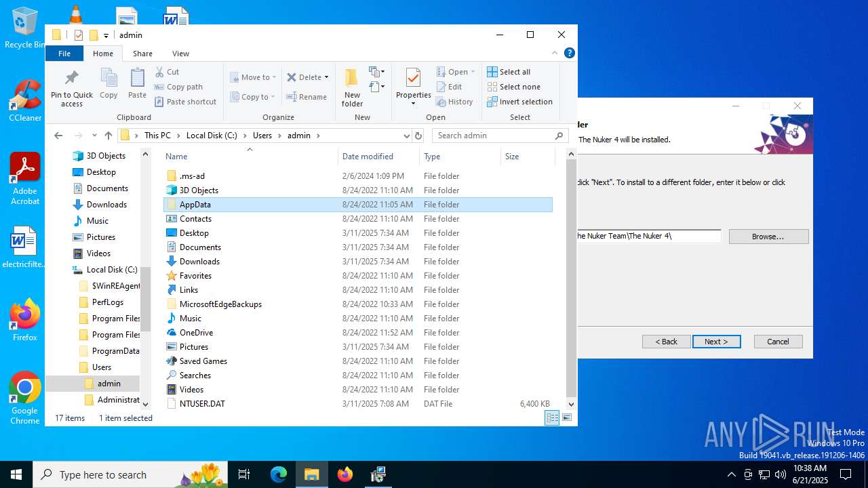
Task: Click Local Disk (C:) in address bar
Action: [212, 136]
